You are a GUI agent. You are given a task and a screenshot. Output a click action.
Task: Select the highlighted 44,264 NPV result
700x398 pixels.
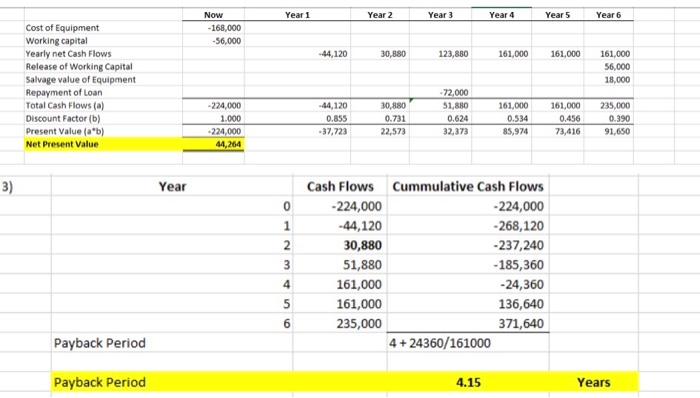(x=228, y=144)
